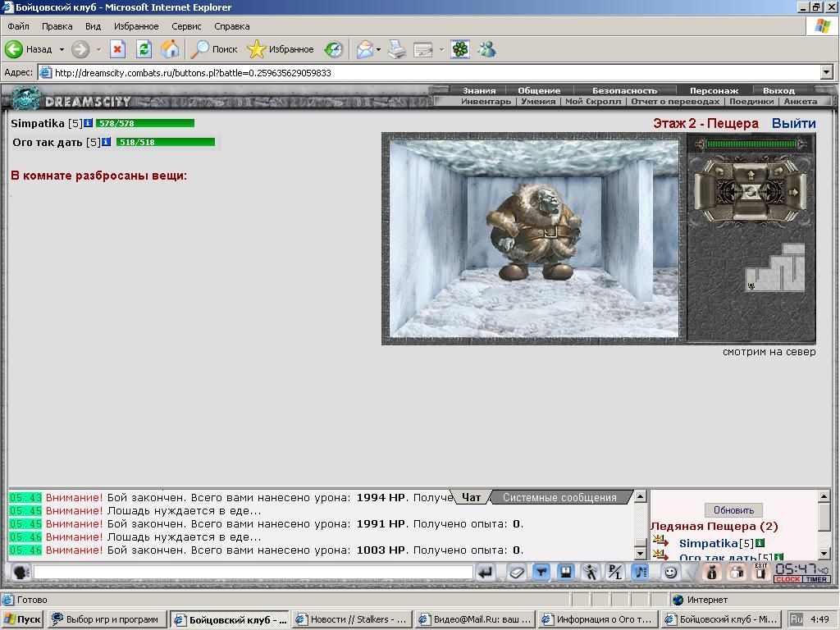
Task: Send chat message with enter-arrow button
Action: 486,572
